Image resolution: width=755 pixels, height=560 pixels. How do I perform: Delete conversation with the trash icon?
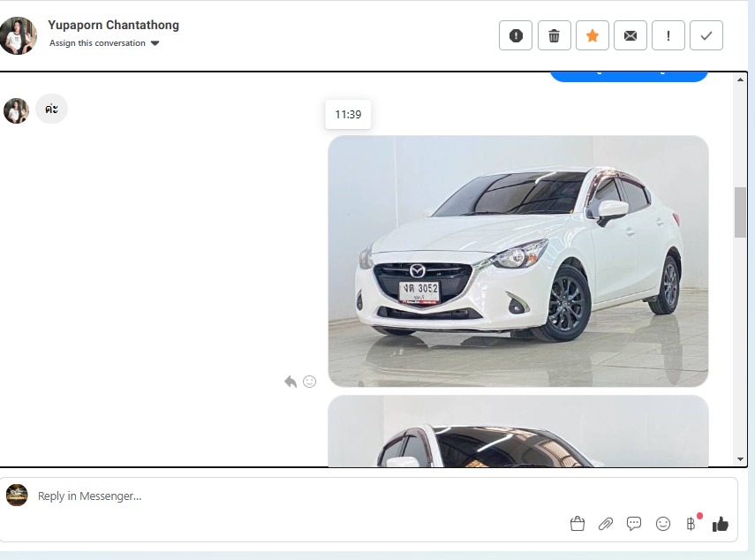(x=554, y=35)
